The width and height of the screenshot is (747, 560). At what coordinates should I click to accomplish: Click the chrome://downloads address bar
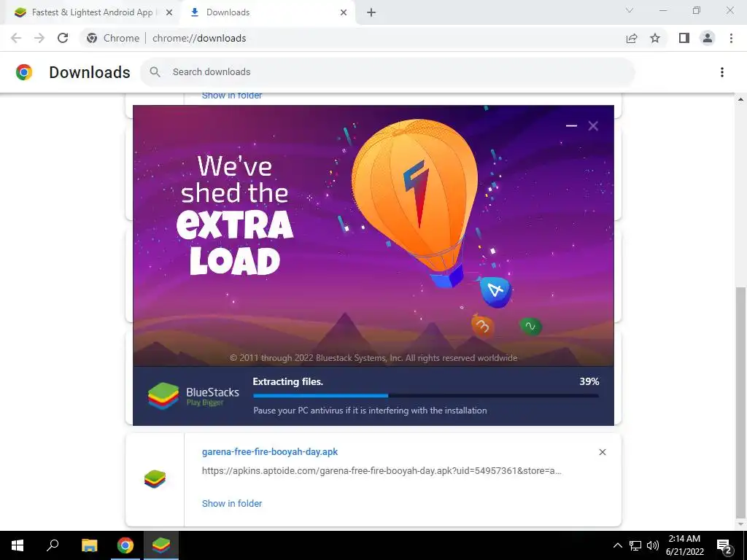click(352, 38)
